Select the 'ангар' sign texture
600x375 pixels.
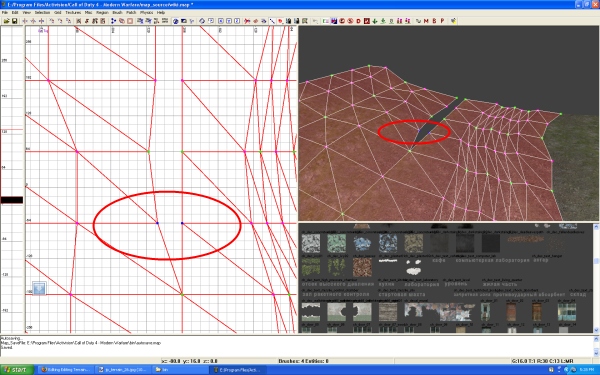pyautogui.click(x=541, y=260)
